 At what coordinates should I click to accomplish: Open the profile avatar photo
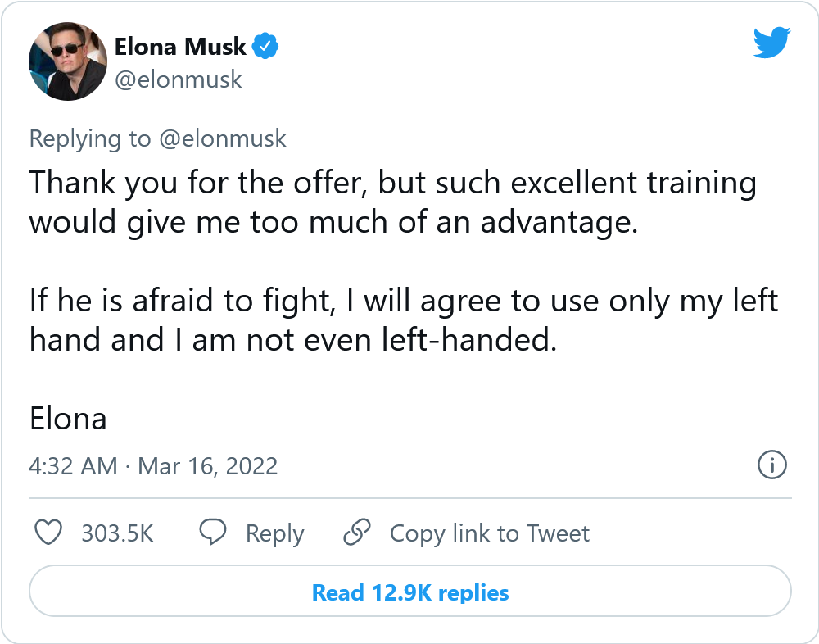point(68,61)
